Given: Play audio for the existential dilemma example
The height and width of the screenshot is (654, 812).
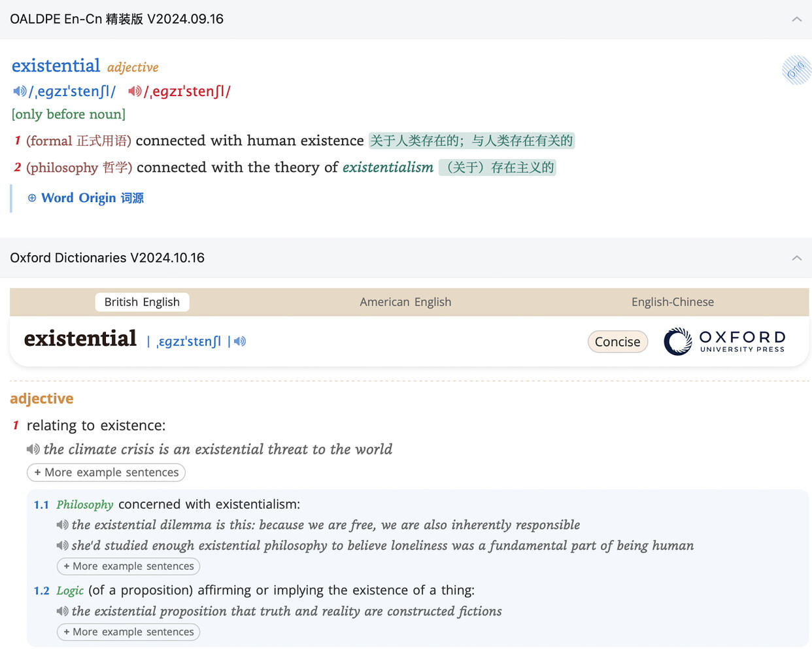Looking at the screenshot, I should [61, 525].
